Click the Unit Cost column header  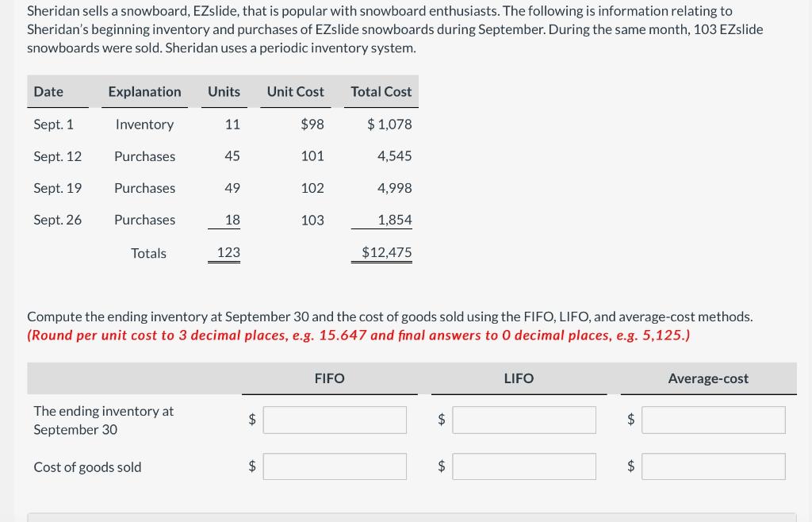click(295, 92)
